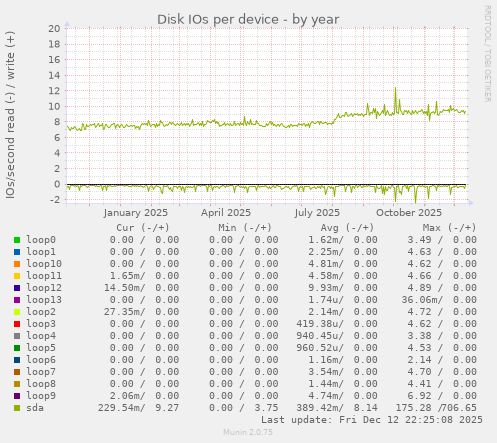Click the loop3 red color swatch
This screenshot has width=497, height=443.
(x=17, y=324)
